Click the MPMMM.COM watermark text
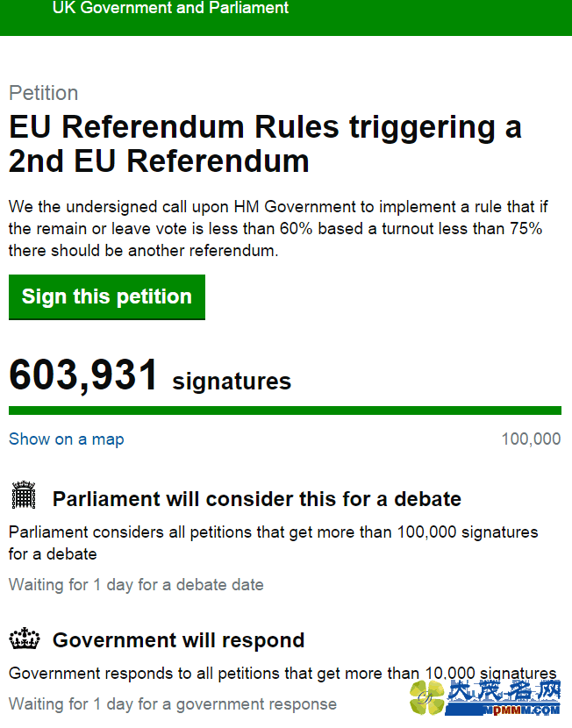The height and width of the screenshot is (728, 572). pyautogui.click(x=521, y=710)
